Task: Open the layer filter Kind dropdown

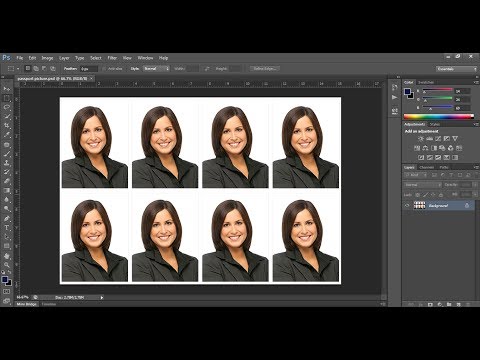Action: [x=416, y=175]
